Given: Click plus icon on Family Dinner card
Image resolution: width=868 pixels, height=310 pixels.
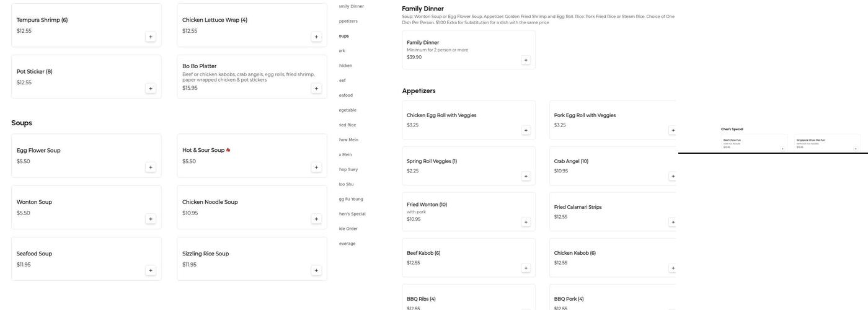Looking at the screenshot, I should 526,60.
